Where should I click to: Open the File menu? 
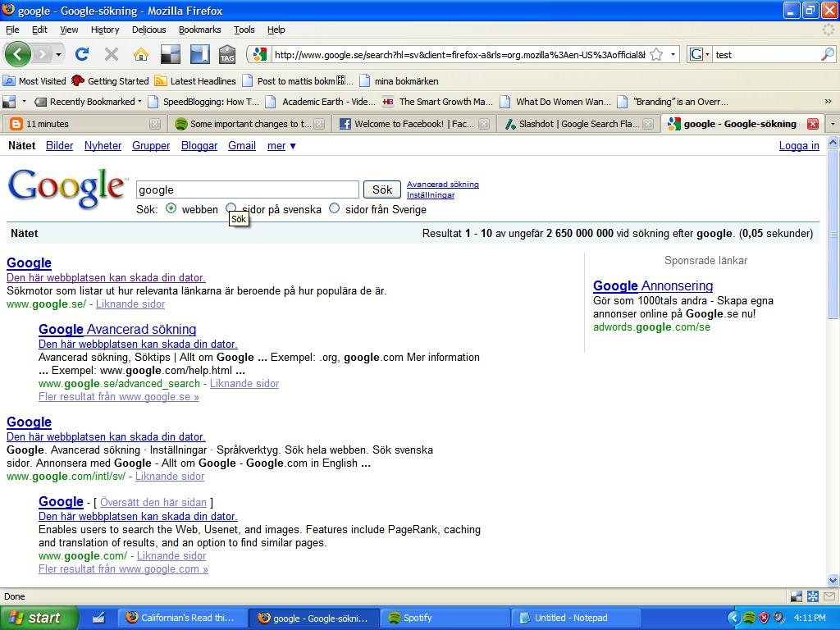click(11, 30)
